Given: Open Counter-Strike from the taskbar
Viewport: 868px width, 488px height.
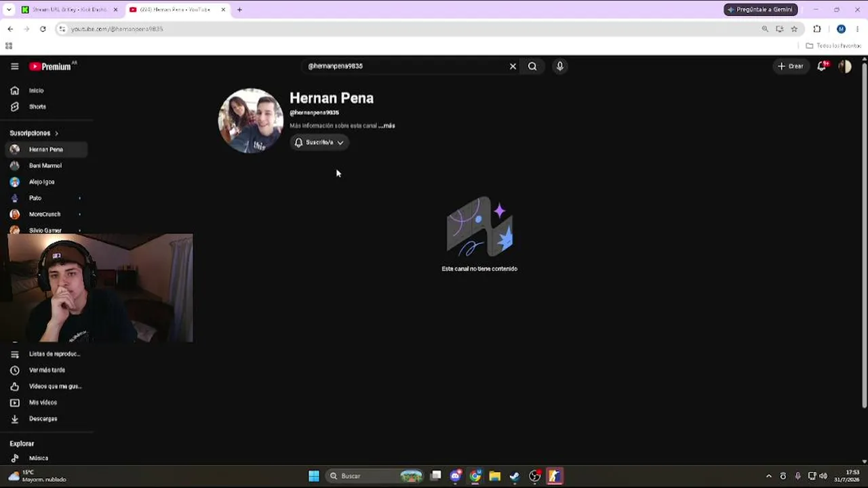Looking at the screenshot, I should coord(555,476).
